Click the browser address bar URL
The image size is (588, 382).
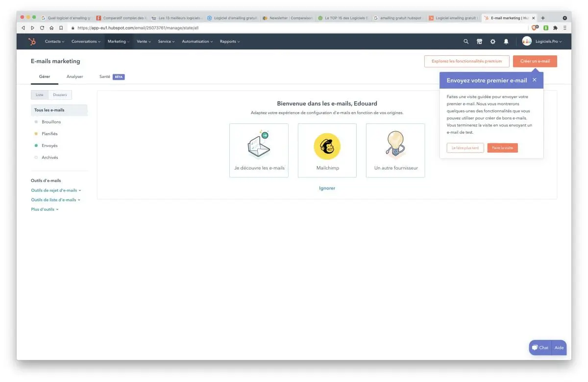click(138, 28)
